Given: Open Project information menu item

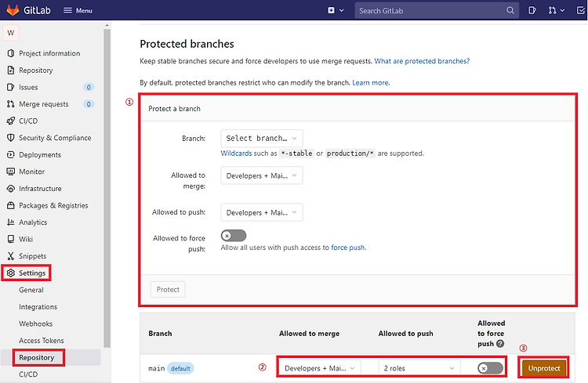Looking at the screenshot, I should pos(49,53).
